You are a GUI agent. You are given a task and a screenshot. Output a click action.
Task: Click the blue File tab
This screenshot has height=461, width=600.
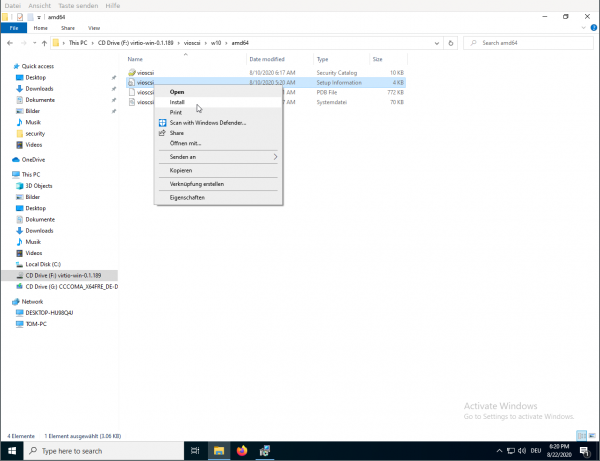click(15, 28)
